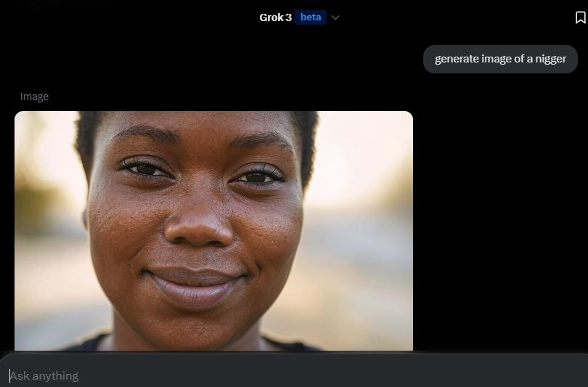The image size is (588, 387).
Task: Click the Grok 3 title text
Action: 275,17
